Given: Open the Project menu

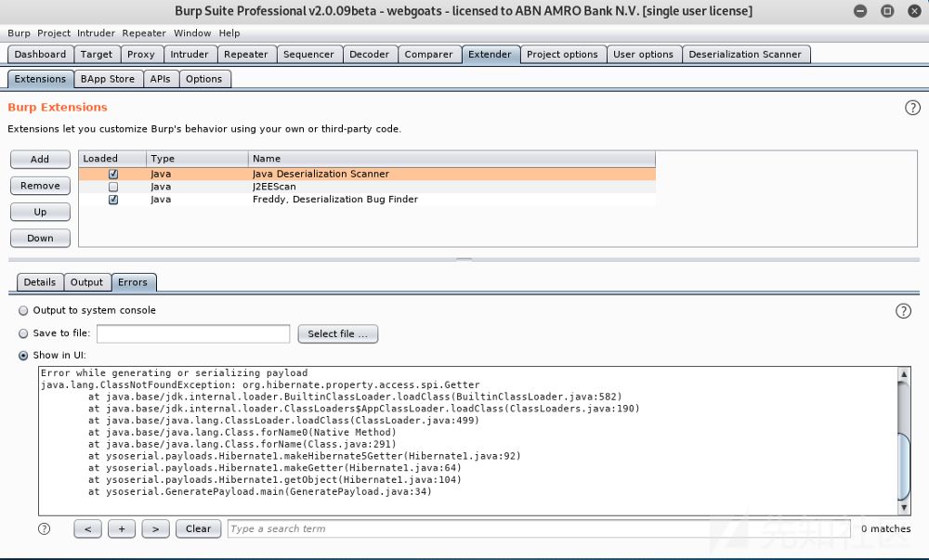Looking at the screenshot, I should pyautogui.click(x=54, y=33).
